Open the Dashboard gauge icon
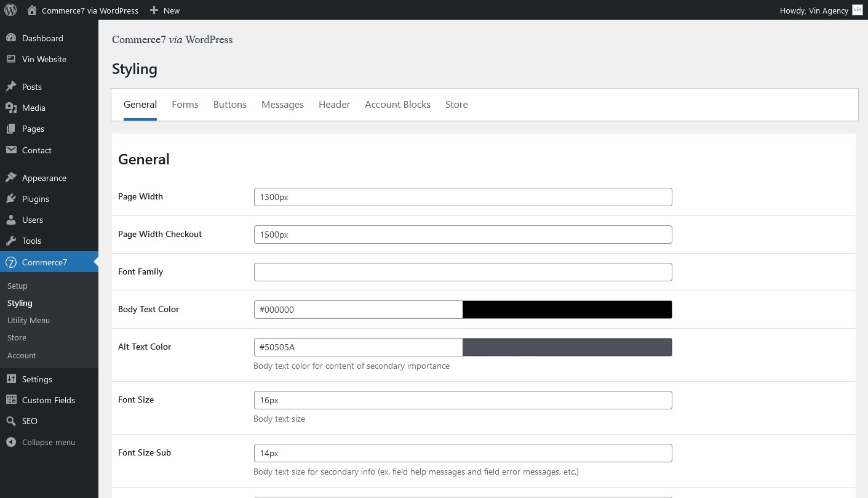Screen dimensions: 868x498 [11, 38]
